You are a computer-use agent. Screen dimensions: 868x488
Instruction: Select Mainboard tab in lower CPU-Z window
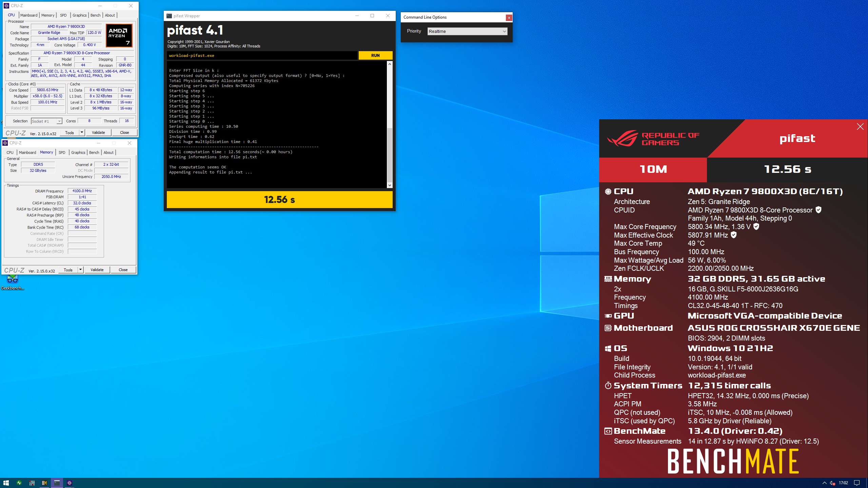click(x=27, y=152)
